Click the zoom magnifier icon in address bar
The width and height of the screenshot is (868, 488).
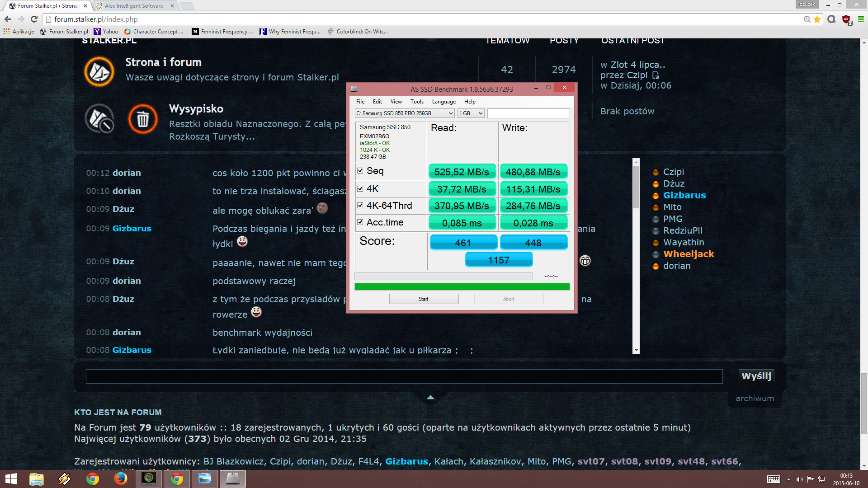pos(807,19)
